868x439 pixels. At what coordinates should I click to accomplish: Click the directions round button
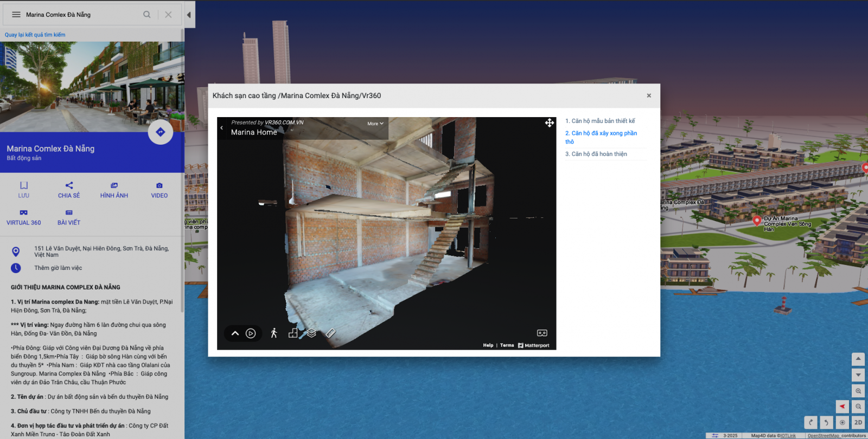pyautogui.click(x=161, y=132)
